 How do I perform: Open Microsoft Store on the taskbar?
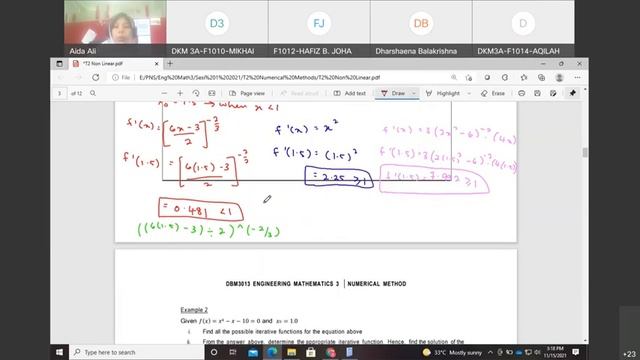click(311, 352)
